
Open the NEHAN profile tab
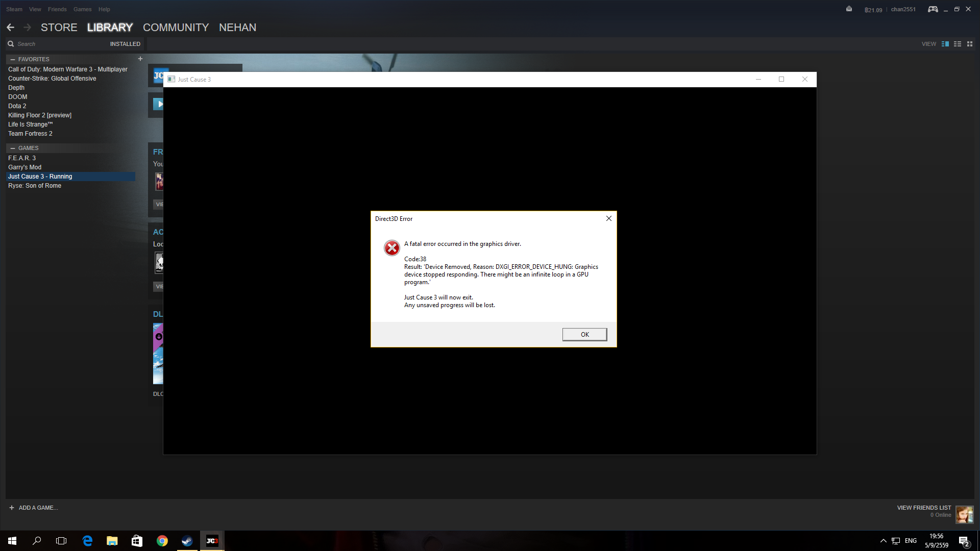click(x=237, y=28)
